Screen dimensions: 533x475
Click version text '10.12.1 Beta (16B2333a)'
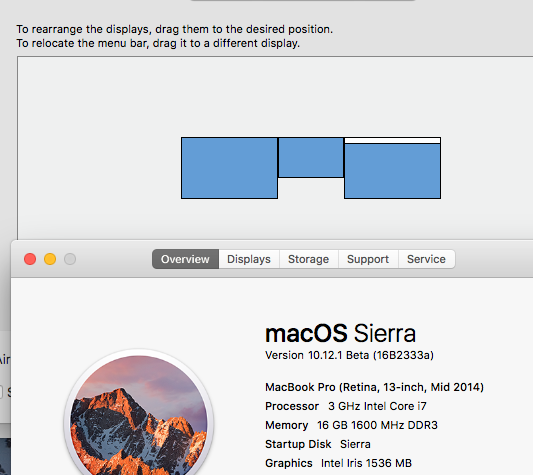371,355
